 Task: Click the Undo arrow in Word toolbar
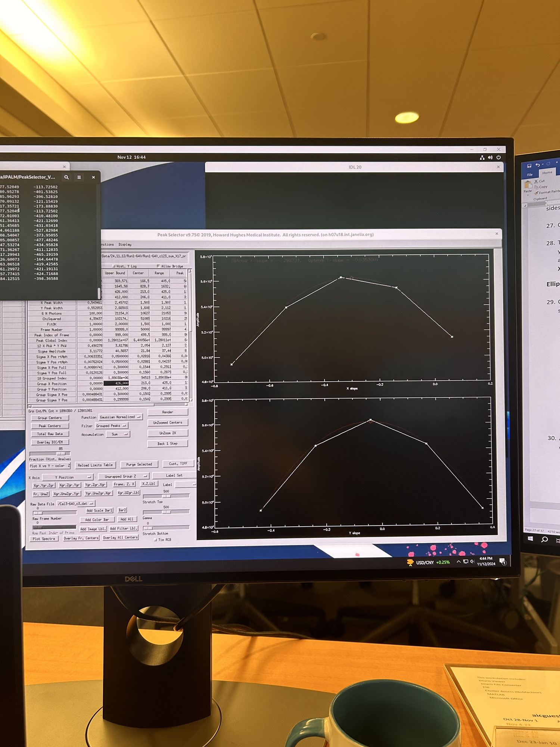point(537,165)
